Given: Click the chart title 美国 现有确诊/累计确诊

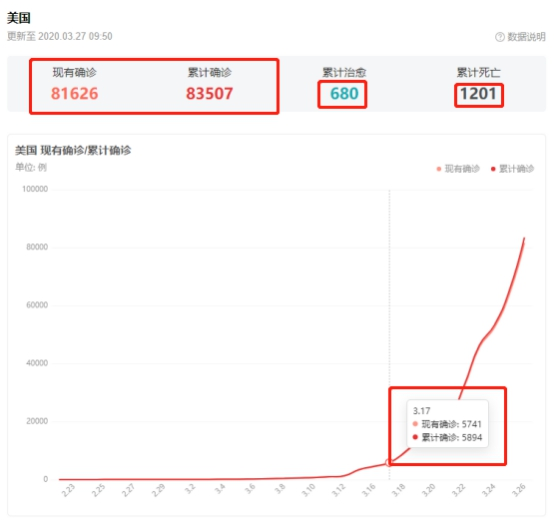Looking at the screenshot, I should point(73,150).
